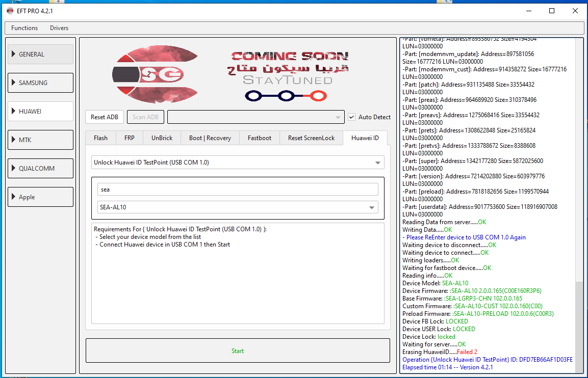Screen dimensions: 588x378
Task: Click 'Please ReEnter device to USB COM 1.0 Again' line
Action: tap(464, 237)
